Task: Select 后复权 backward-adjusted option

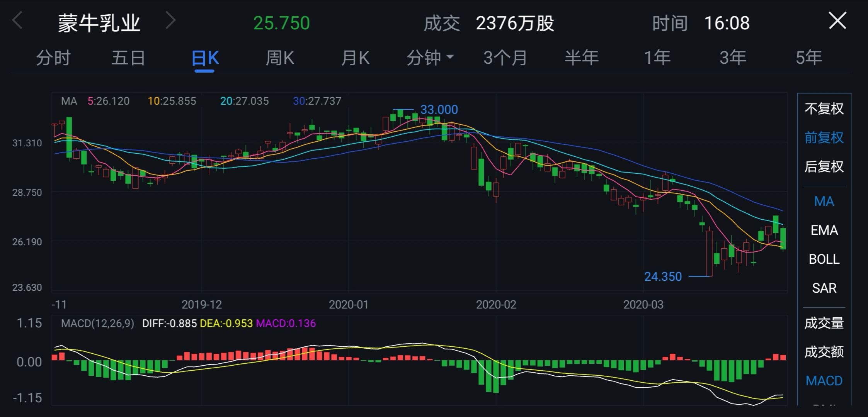Action: click(824, 167)
